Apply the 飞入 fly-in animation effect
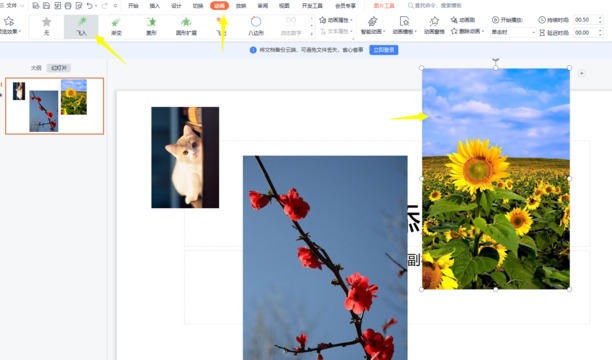 tap(81, 27)
